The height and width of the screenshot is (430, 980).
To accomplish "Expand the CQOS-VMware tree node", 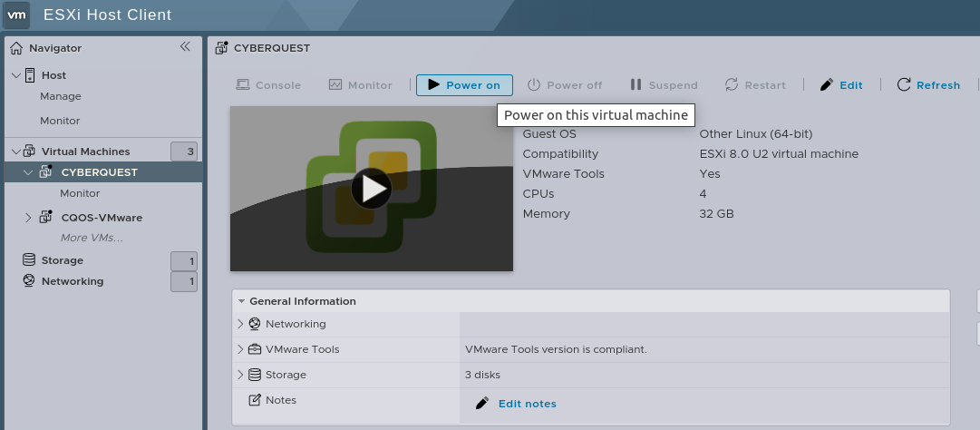I will 28,218.
